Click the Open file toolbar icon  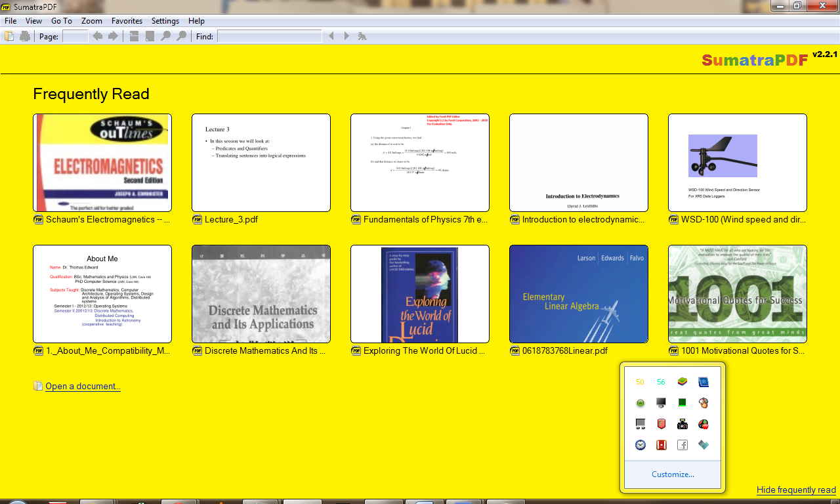pyautogui.click(x=9, y=36)
